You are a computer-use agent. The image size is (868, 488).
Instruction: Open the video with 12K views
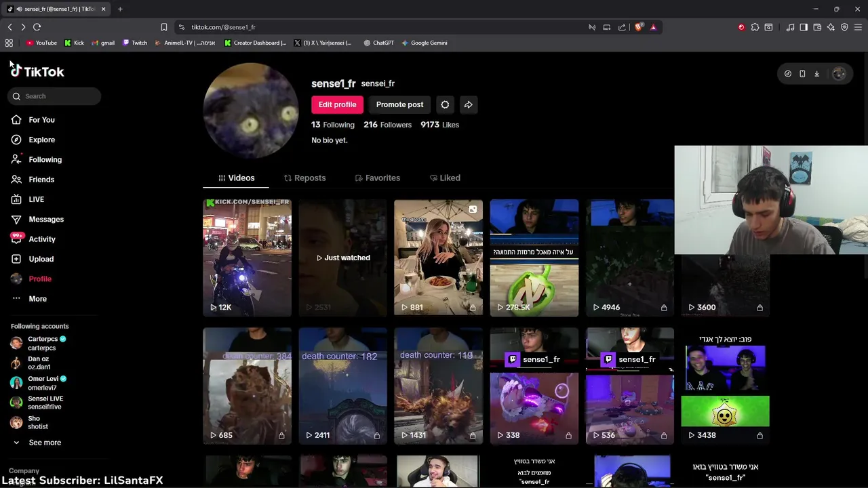tap(247, 258)
